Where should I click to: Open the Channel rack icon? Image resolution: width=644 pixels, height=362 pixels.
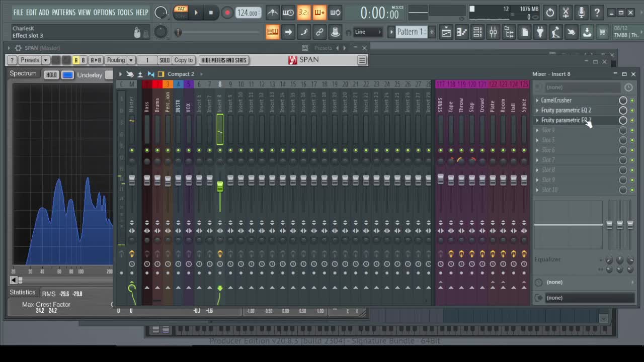[x=477, y=32]
